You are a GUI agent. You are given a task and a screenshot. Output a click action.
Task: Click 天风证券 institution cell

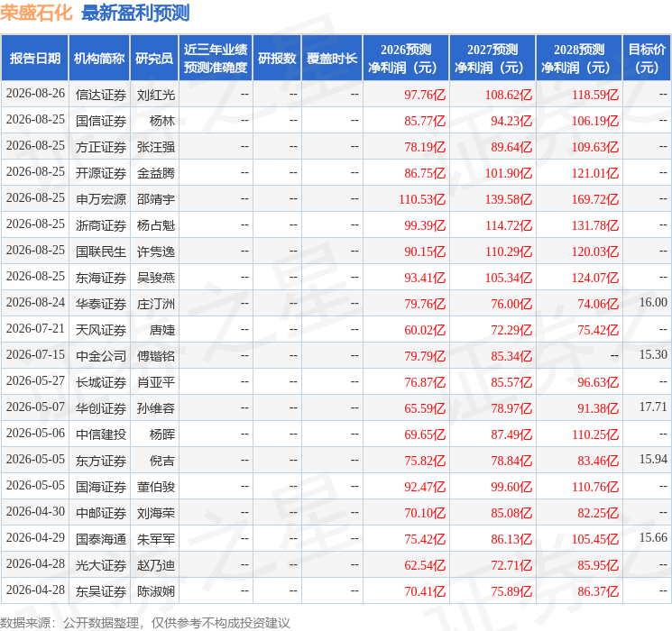click(101, 330)
